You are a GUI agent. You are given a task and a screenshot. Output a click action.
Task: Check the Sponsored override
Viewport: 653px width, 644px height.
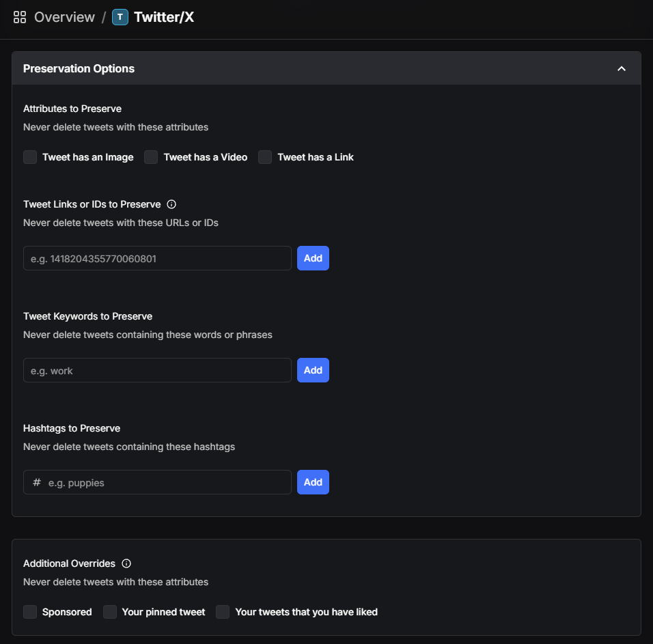(30, 612)
